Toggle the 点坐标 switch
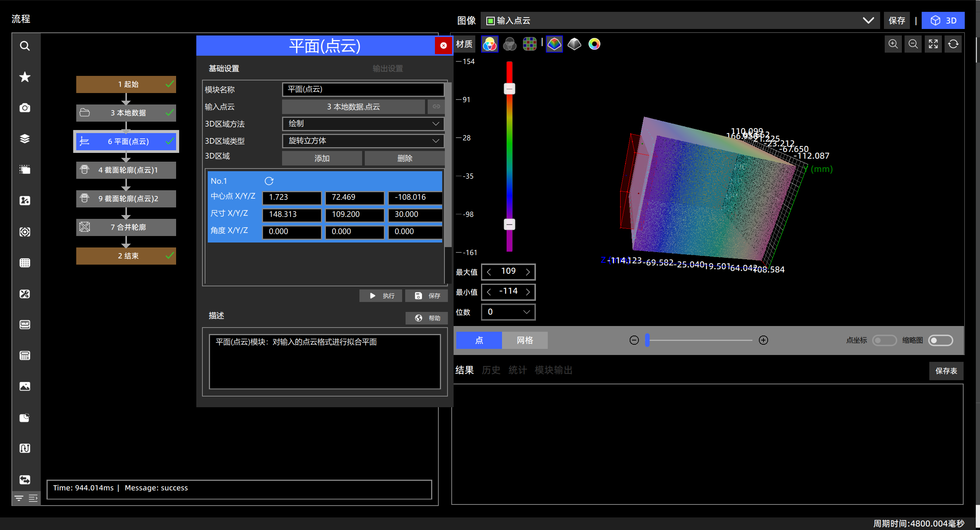 [884, 340]
